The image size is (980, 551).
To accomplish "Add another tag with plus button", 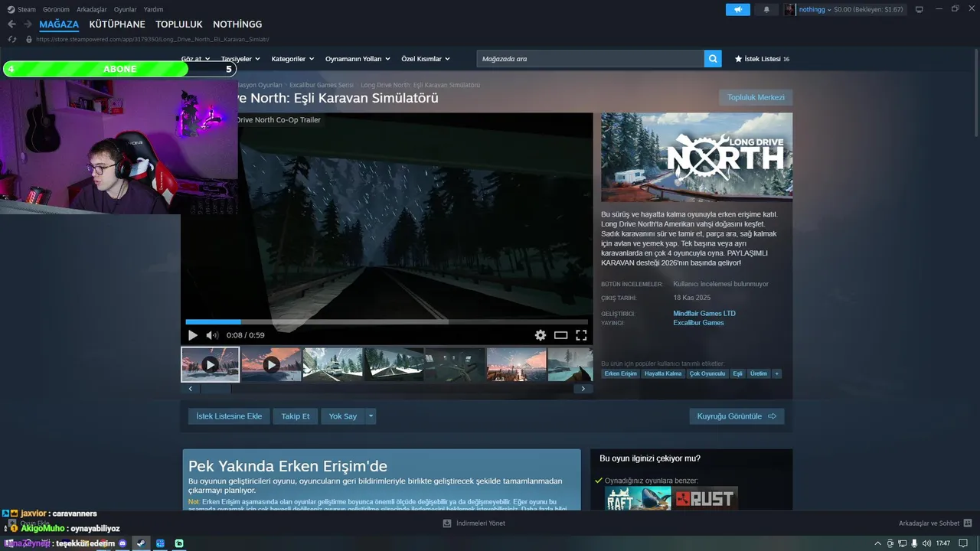I will pos(777,373).
